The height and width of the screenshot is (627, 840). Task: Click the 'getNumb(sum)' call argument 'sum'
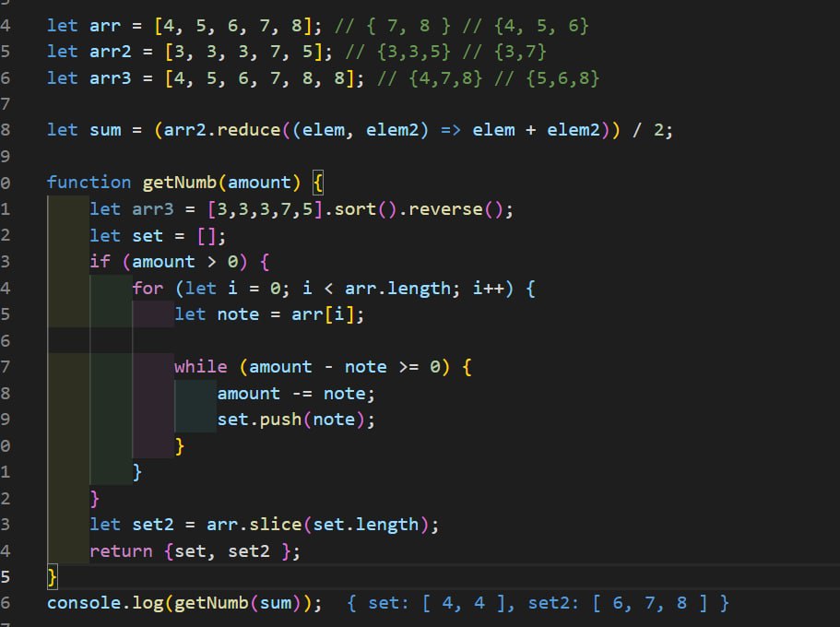pos(276,603)
